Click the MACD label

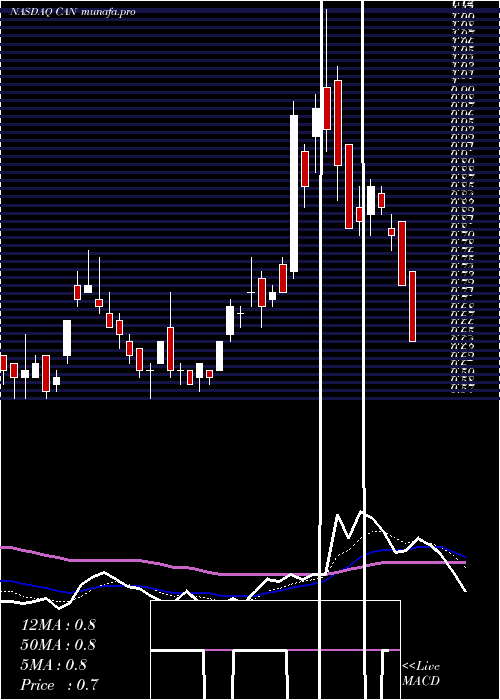click(421, 681)
